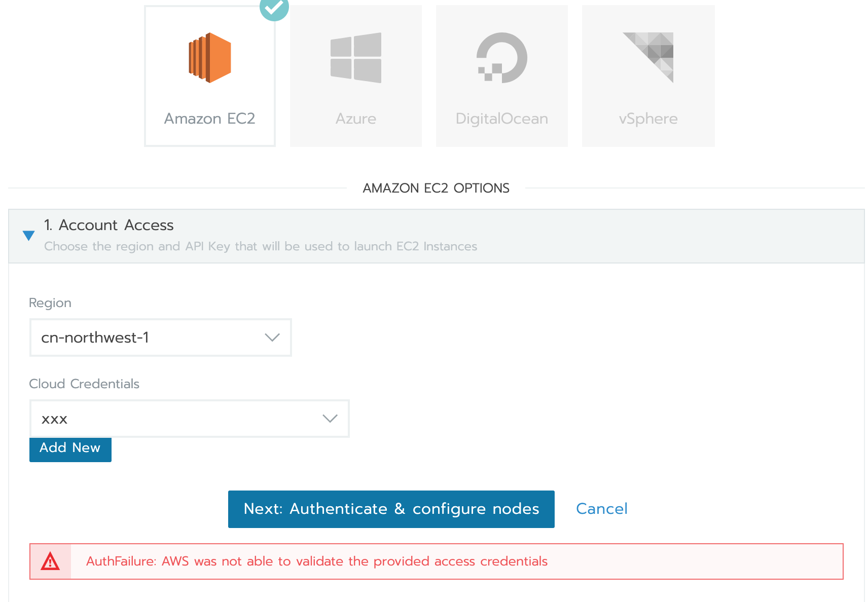Click the Add New credentials button
The image size is (868, 602).
[70, 449]
